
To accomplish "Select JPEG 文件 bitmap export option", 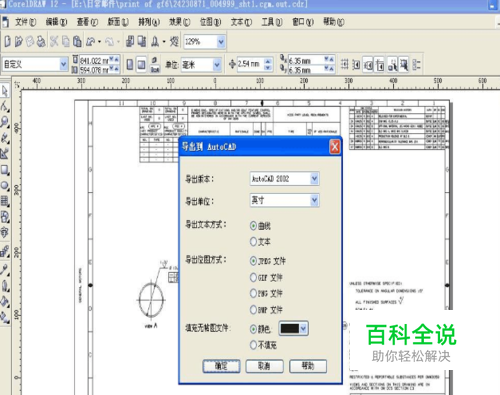I will tap(254, 261).
